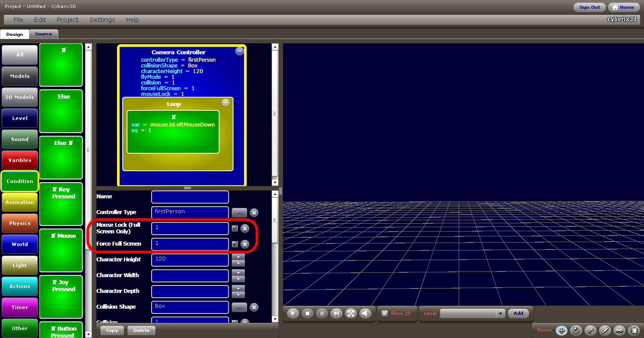Click the Copy button

point(112,331)
